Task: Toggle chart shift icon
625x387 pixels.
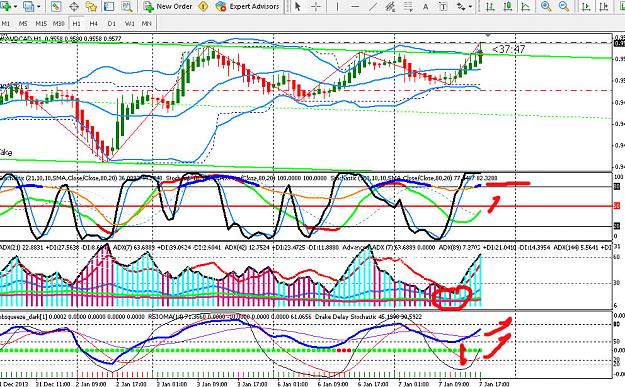Action: pos(603,6)
